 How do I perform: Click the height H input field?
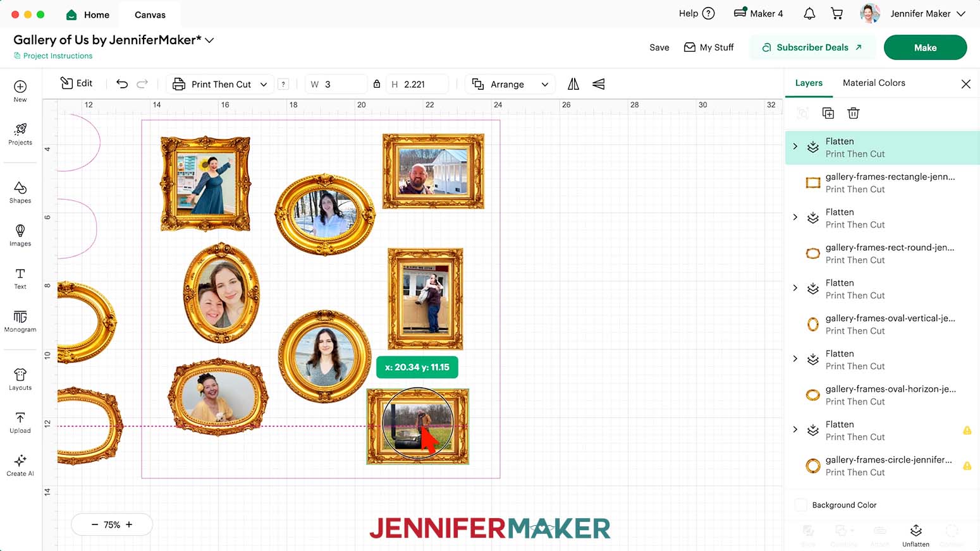[x=417, y=84]
